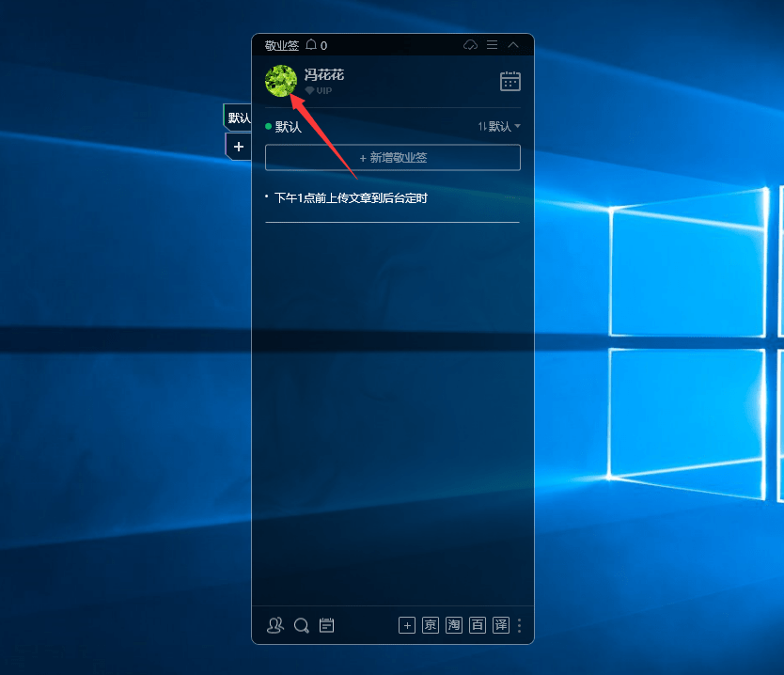The height and width of the screenshot is (675, 784).
Task: Switch to the 默认 side tab
Action: [239, 118]
